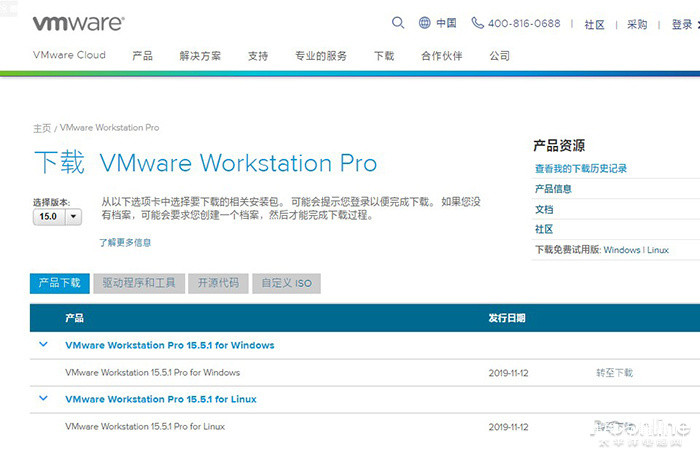Click the search magnifier icon
700x455 pixels.
pos(398,23)
